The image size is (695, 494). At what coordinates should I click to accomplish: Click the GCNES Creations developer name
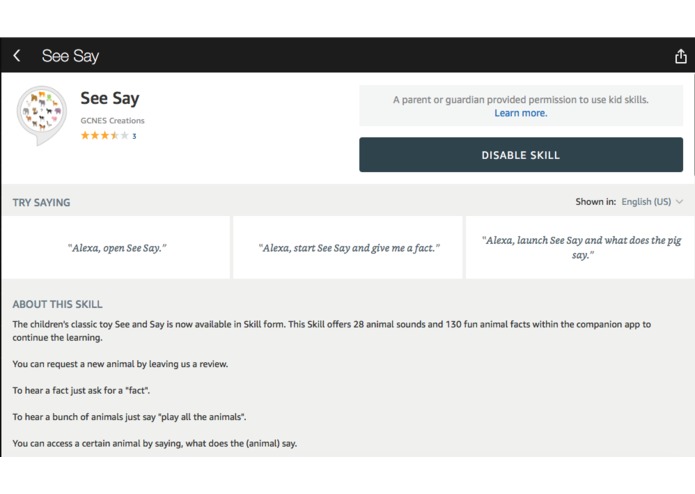(x=113, y=121)
